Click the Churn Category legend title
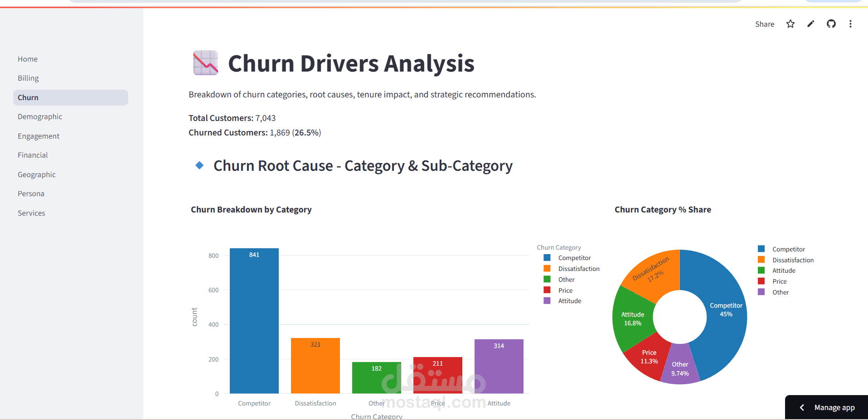The image size is (868, 420). (x=559, y=247)
